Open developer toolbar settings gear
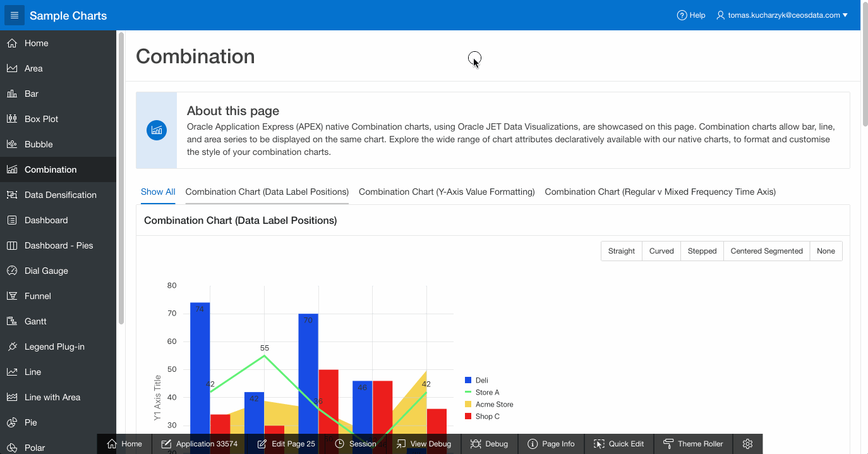The width and height of the screenshot is (868, 454). [747, 444]
